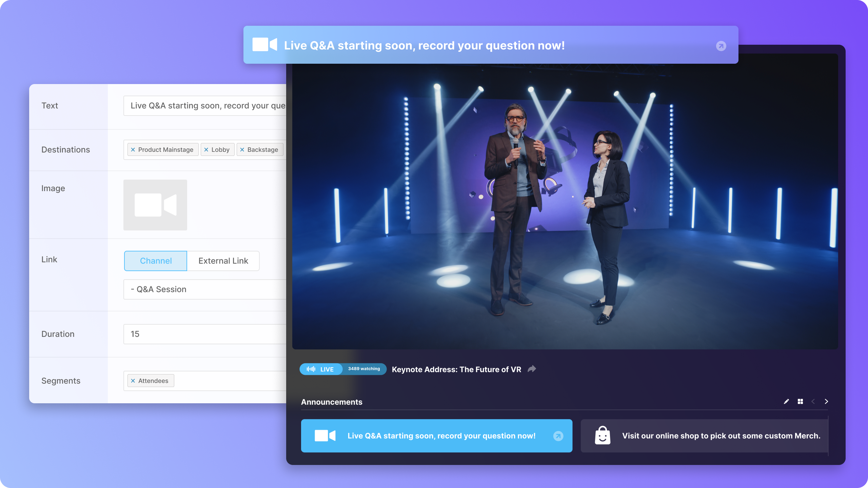The width and height of the screenshot is (868, 488).
Task: Share the Keynote Address stream
Action: click(532, 369)
